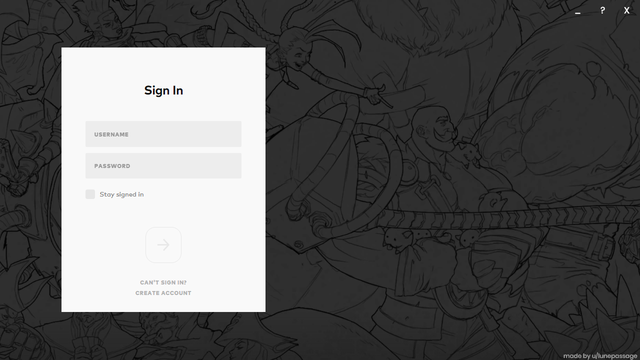Click the arrow sign-in submit button
Image resolution: width=640 pixels, height=360 pixels.
tap(163, 245)
